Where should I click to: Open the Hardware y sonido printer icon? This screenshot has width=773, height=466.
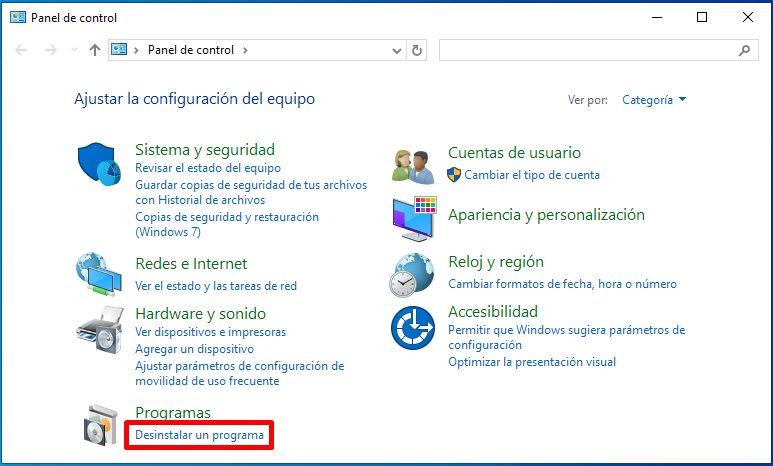point(100,330)
